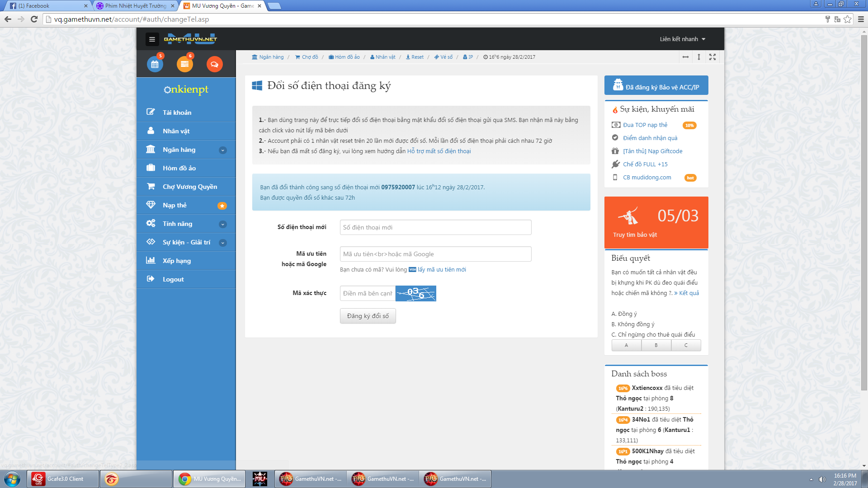
Task: Click the fullscreen expand icon
Action: point(712,57)
